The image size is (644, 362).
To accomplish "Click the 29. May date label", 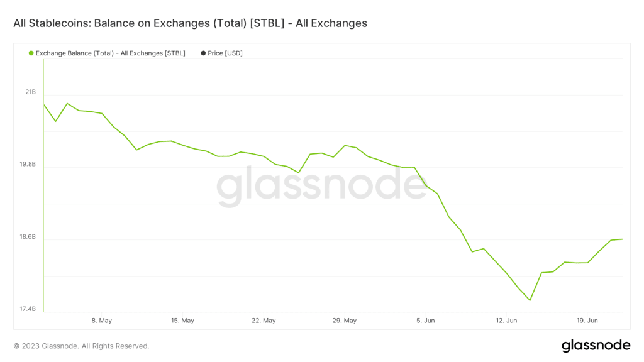I will click(x=344, y=321).
